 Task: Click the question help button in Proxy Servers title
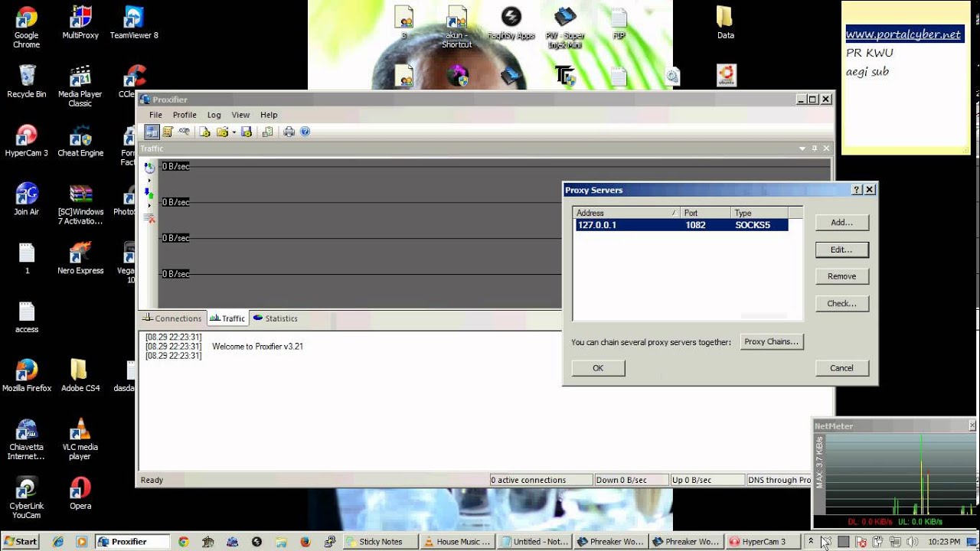pyautogui.click(x=857, y=190)
